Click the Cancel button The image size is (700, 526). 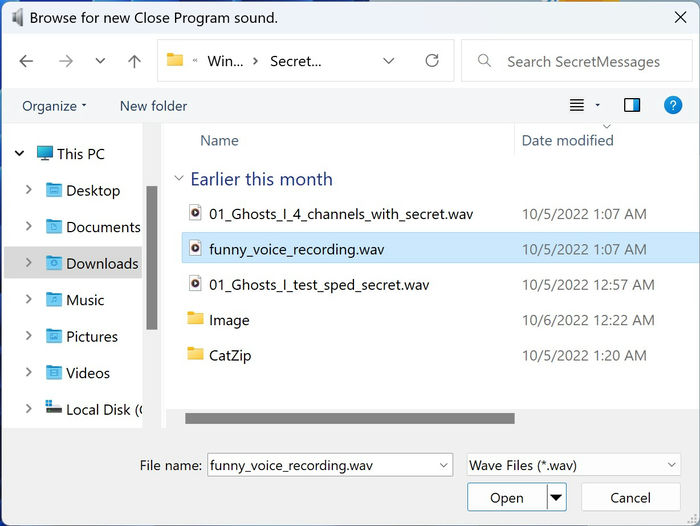[630, 497]
